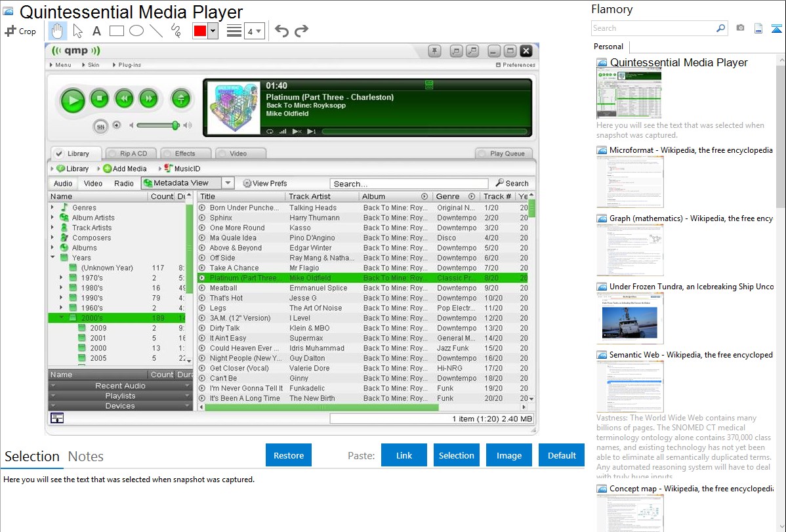Viewport: 786px width, 532px height.
Task: Expand the Genres tree node
Action: click(x=52, y=207)
